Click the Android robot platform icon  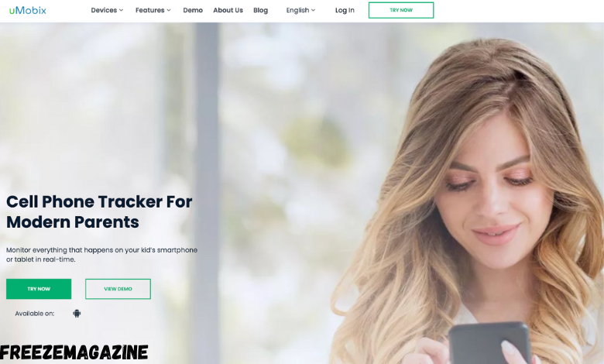coord(77,314)
